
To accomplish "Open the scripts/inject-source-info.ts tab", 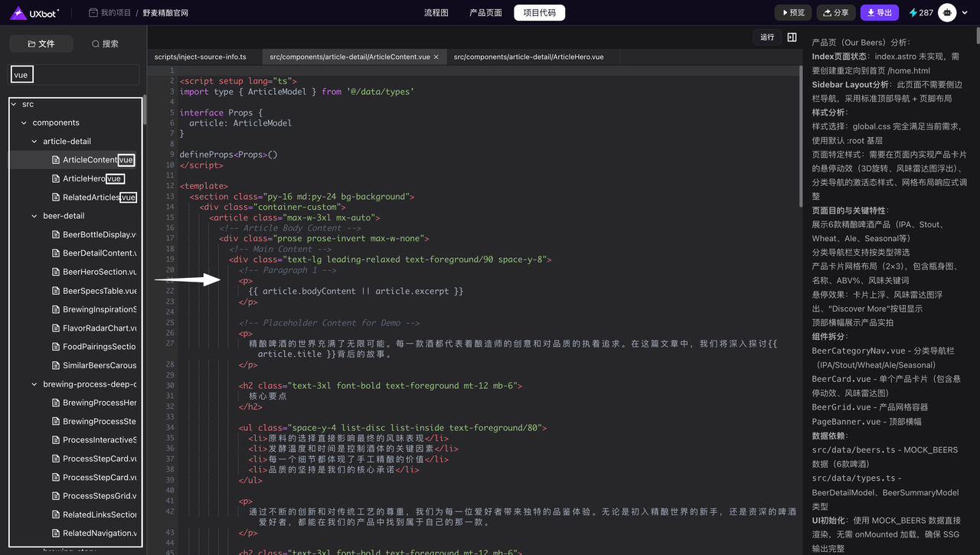I will point(201,57).
